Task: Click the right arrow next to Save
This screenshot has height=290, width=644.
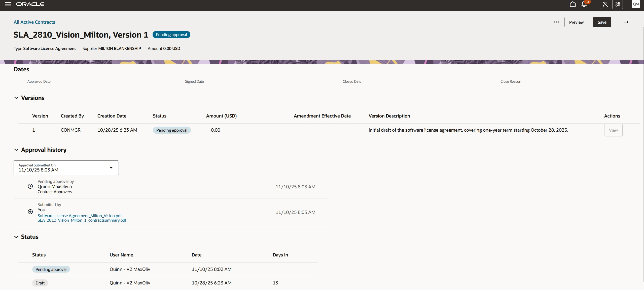Action: [x=626, y=22]
